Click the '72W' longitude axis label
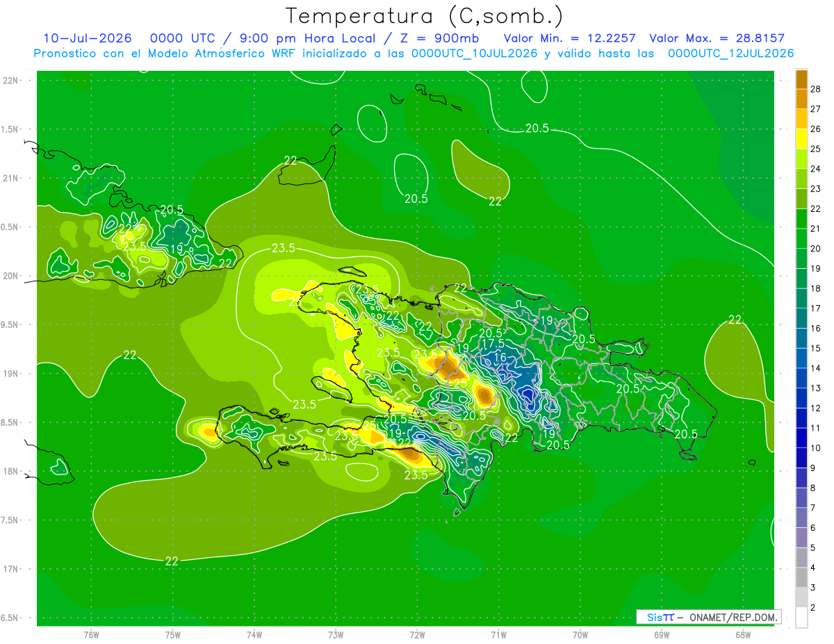 418,635
